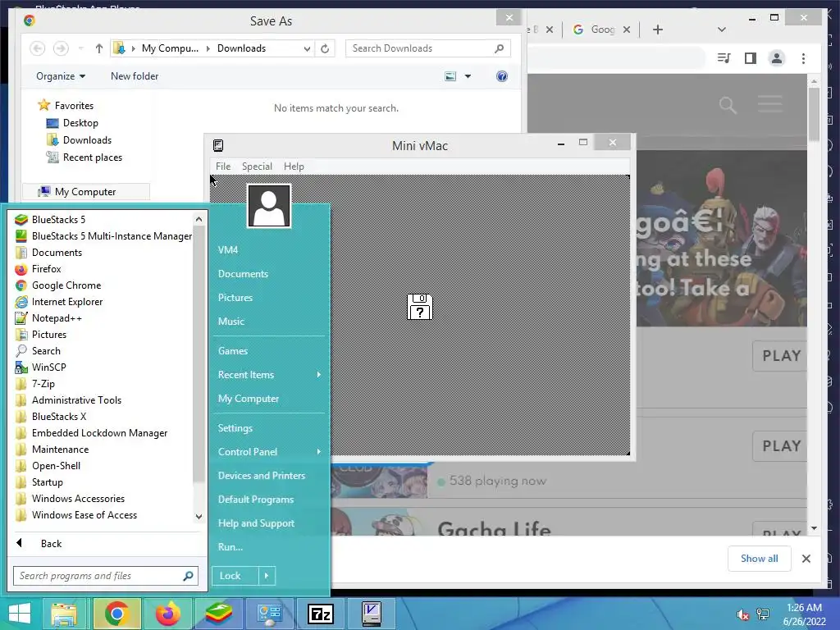Open the address bar path dropdown
This screenshot has height=630, width=840.
307,48
